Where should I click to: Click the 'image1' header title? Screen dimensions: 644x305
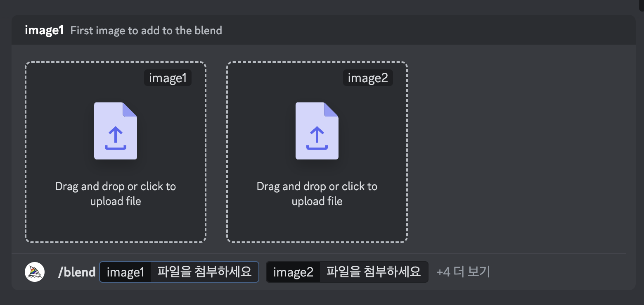[44, 31]
